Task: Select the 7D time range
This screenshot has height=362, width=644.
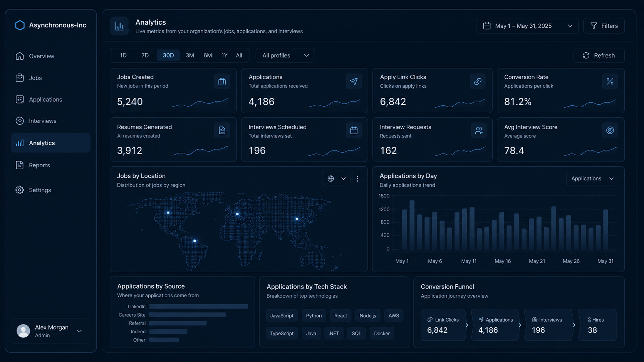Action: 145,55
